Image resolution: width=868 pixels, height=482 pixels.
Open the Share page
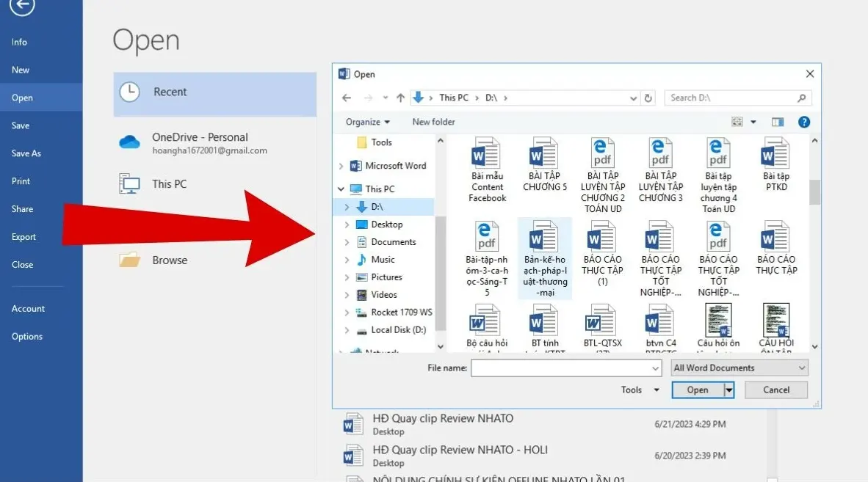pos(22,209)
